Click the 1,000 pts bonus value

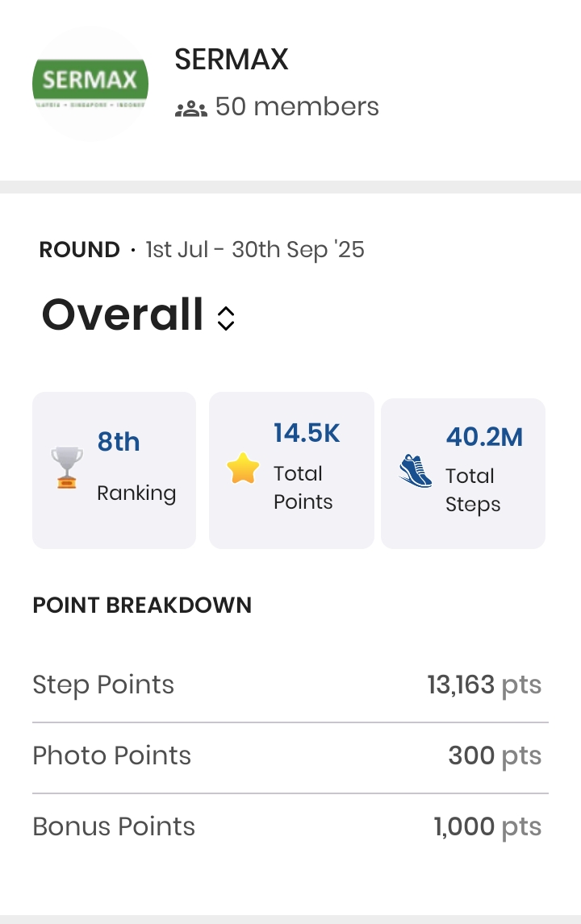(x=487, y=827)
